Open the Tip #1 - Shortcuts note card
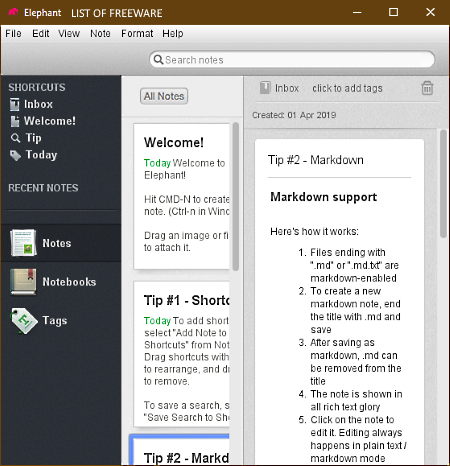450x466 pixels. [182, 354]
